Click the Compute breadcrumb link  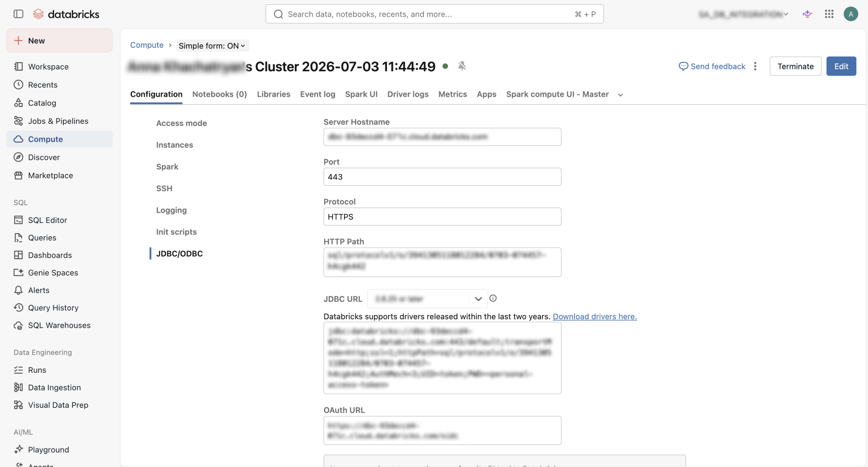147,45
